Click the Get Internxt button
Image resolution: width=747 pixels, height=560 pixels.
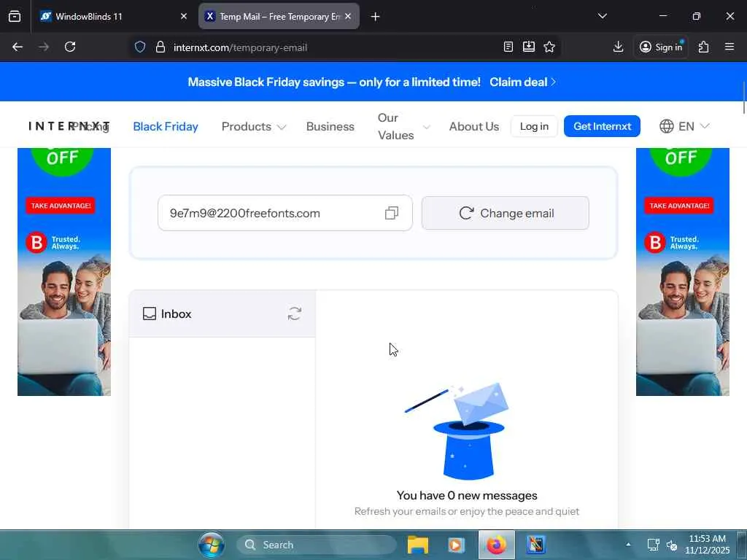602,126
